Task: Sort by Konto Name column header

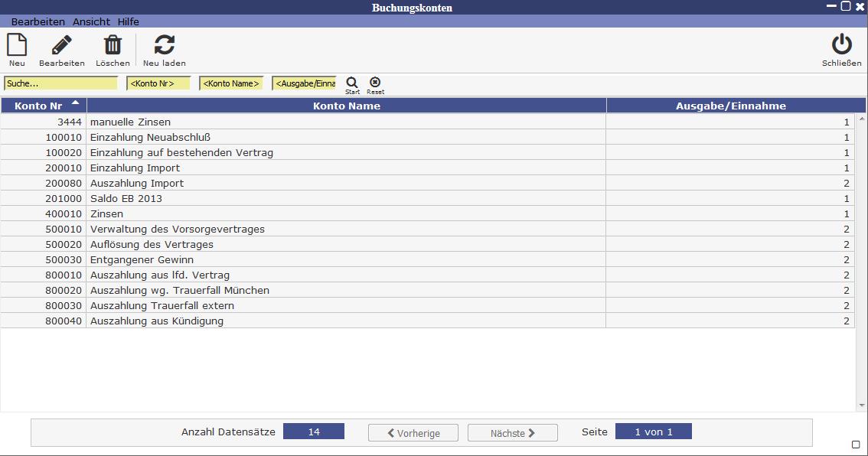Action: pos(346,106)
